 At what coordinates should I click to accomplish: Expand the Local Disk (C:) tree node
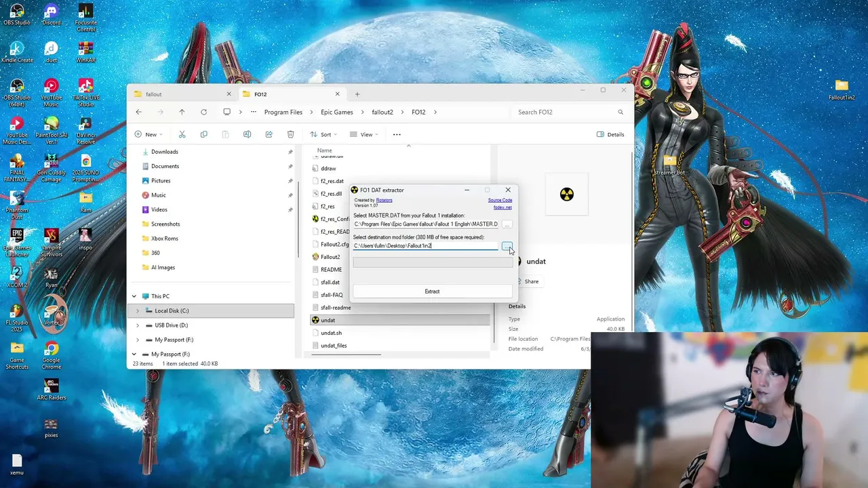(x=138, y=310)
